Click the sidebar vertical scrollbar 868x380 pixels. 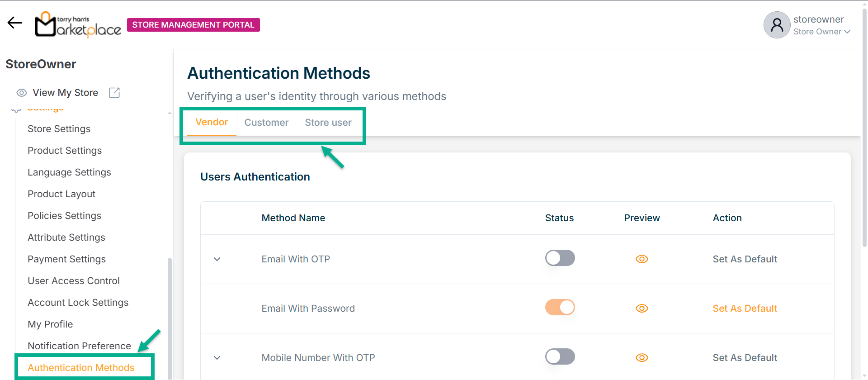(x=170, y=317)
